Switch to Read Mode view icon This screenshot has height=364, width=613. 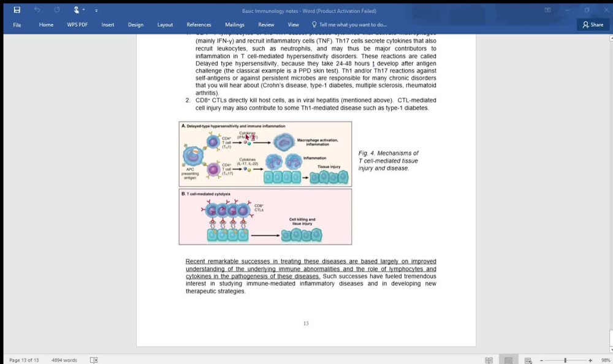coord(489,360)
